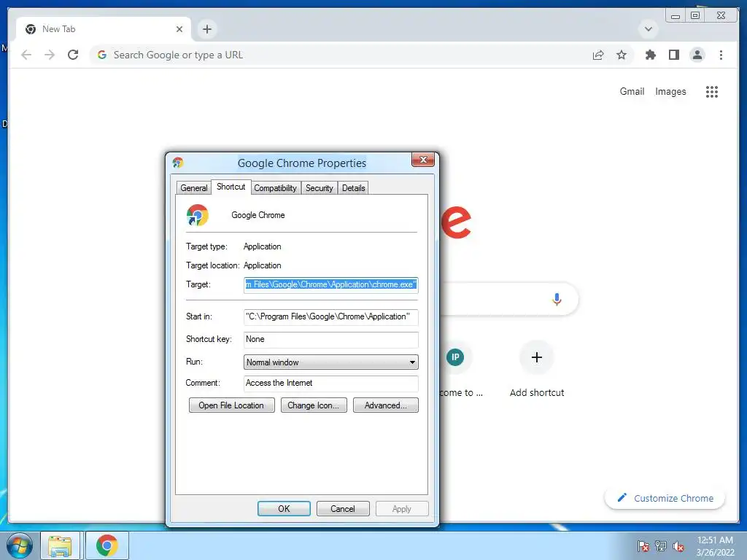Screen dimensions: 747x560
Task: Click Customize Chrome button
Action: click(x=665, y=499)
